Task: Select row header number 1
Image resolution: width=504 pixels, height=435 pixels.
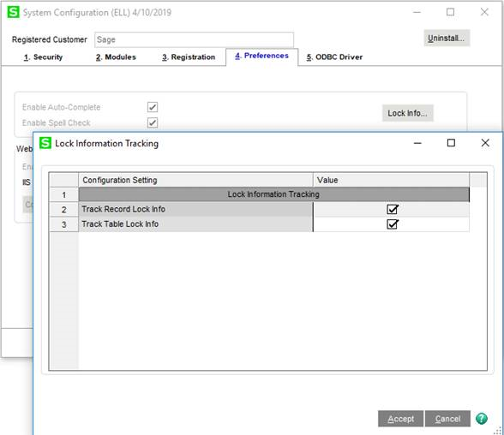Action: (64, 195)
